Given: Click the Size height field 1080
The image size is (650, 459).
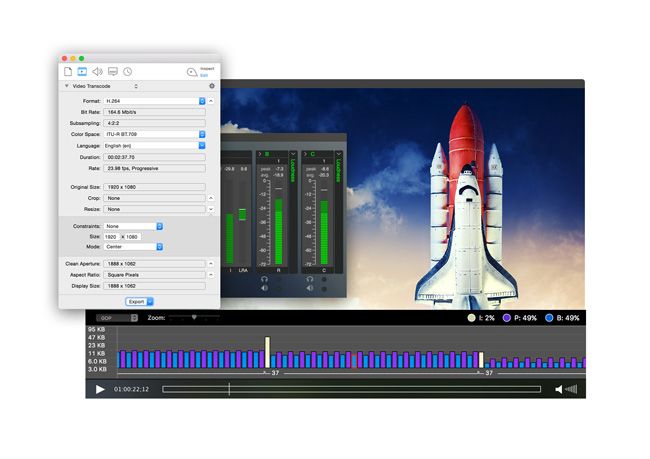Looking at the screenshot, I should pos(133,237).
